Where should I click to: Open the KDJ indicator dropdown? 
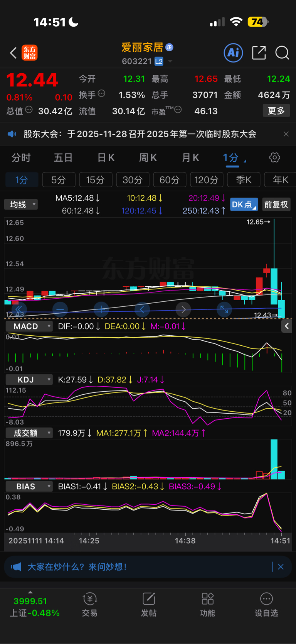click(29, 380)
